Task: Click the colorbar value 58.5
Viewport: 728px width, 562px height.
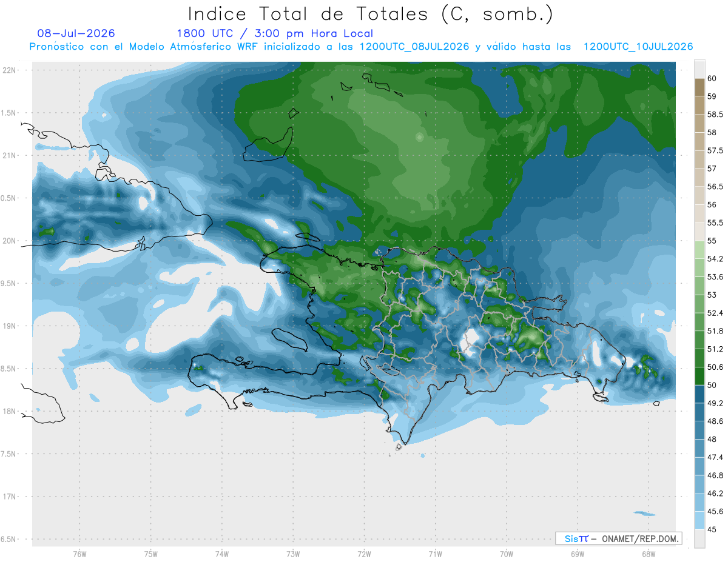Action: (715, 114)
